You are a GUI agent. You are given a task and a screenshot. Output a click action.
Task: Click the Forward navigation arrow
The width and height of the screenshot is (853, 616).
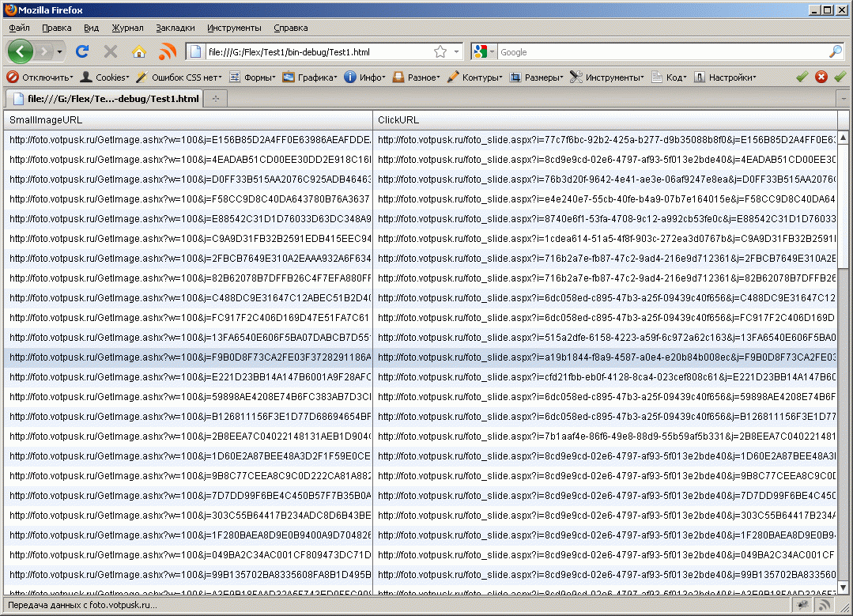pos(44,52)
